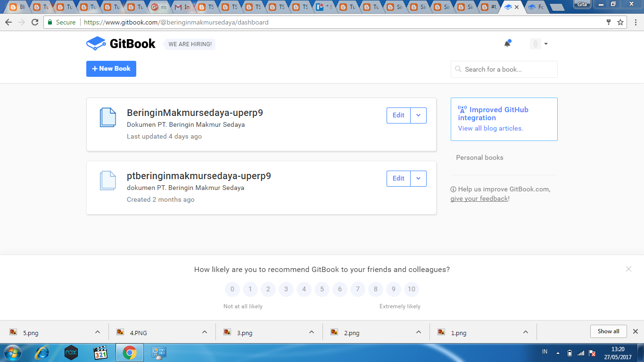Open the Windows Start menu
This screenshot has width=644, height=362.
pos(12,353)
